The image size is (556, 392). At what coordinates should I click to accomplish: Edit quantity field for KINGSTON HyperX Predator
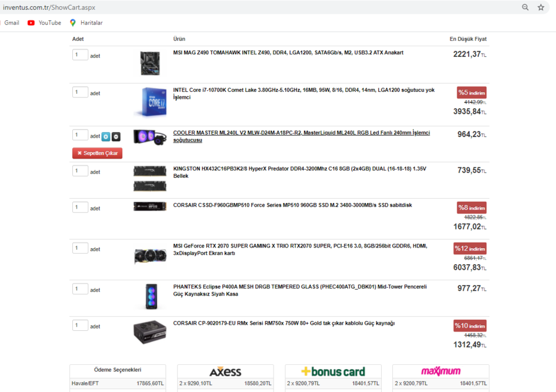[x=80, y=171]
